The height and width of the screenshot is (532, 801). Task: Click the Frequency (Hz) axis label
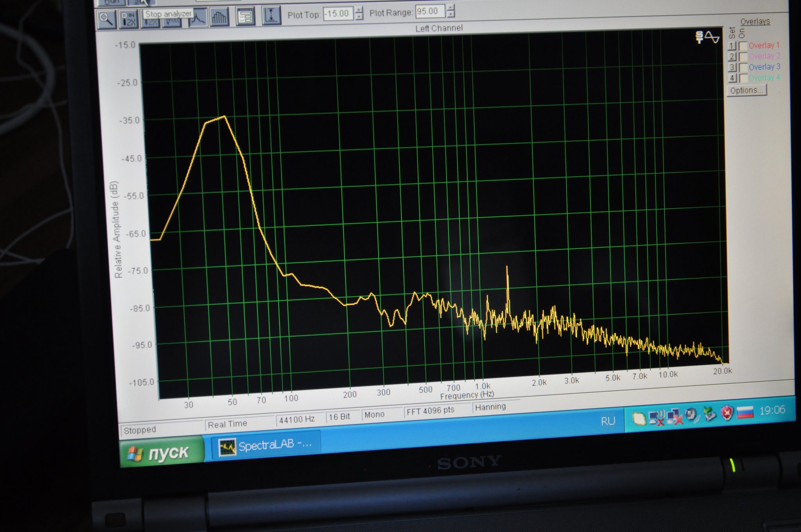coord(467,395)
